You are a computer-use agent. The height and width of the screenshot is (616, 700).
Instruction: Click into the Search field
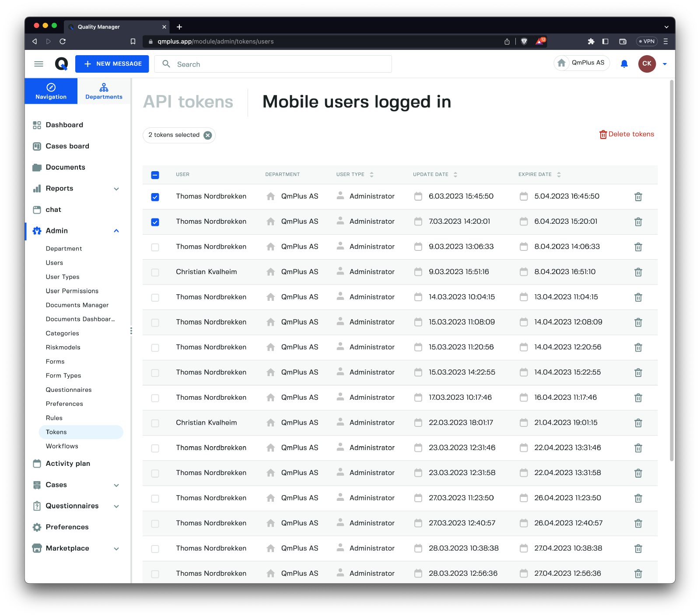pyautogui.click(x=280, y=64)
